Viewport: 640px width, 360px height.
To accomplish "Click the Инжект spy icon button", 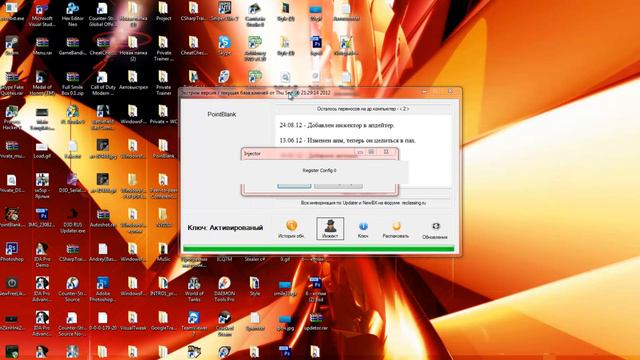I will tap(330, 228).
